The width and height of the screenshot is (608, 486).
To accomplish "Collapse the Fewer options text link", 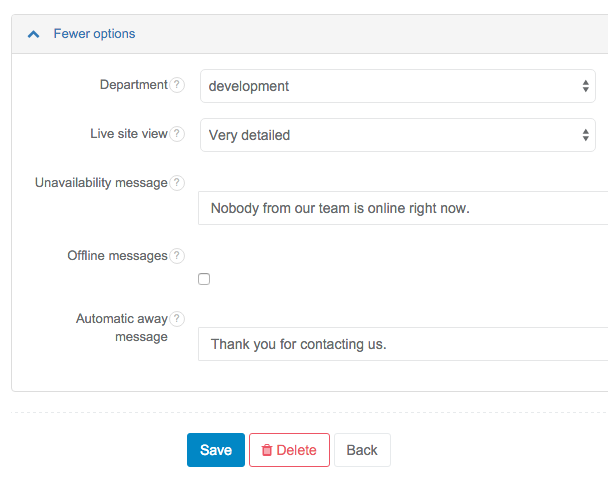I will pos(94,34).
